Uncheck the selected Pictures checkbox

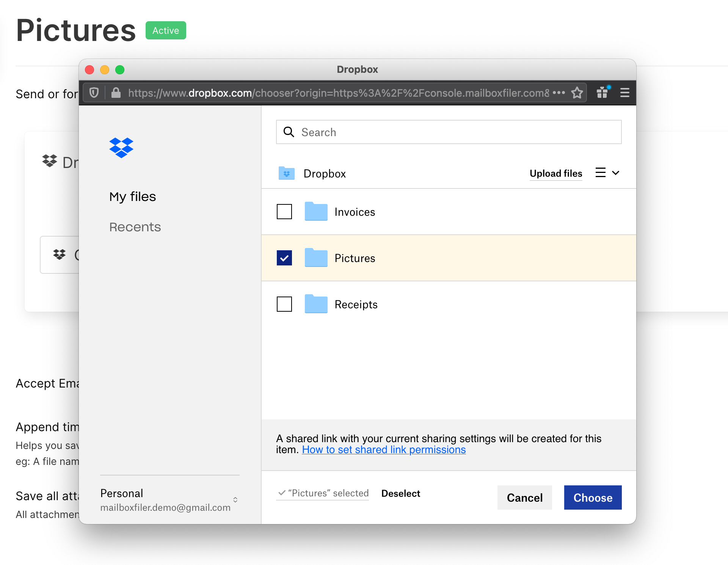coord(284,258)
